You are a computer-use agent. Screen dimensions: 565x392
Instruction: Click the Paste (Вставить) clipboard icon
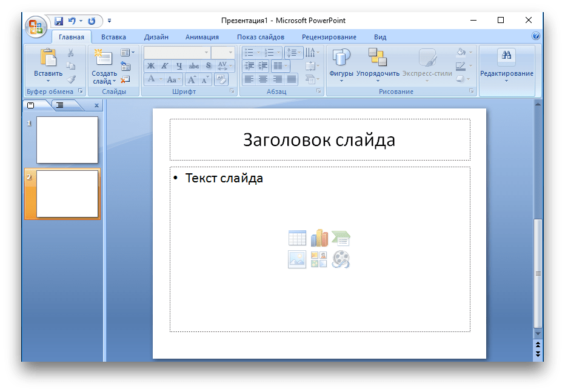click(x=48, y=58)
